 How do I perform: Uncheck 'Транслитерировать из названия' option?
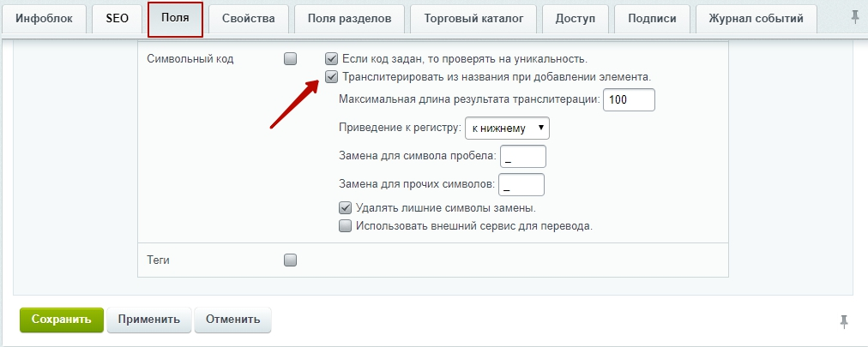tap(331, 77)
